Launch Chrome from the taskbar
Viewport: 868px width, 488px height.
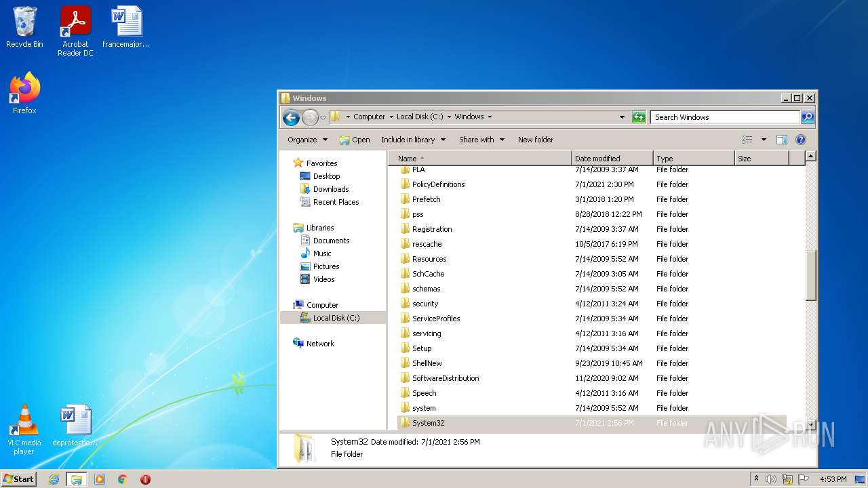(x=123, y=479)
